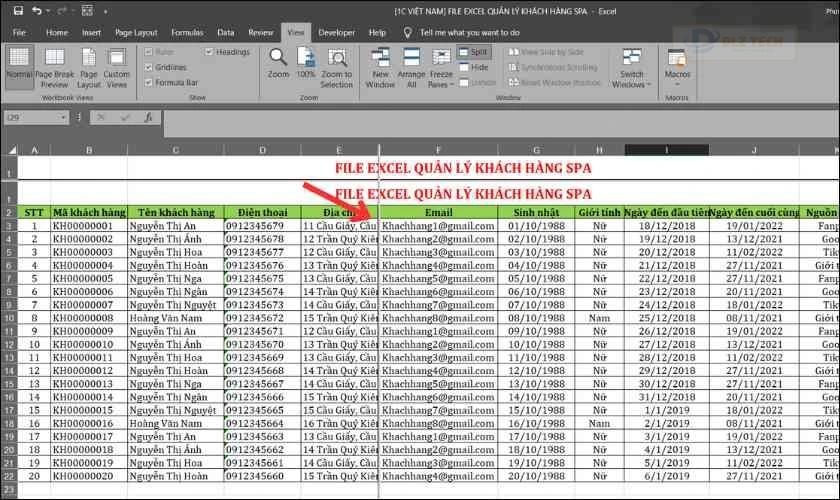Open the Review tab
This screenshot has width=840, height=500.
(261, 33)
